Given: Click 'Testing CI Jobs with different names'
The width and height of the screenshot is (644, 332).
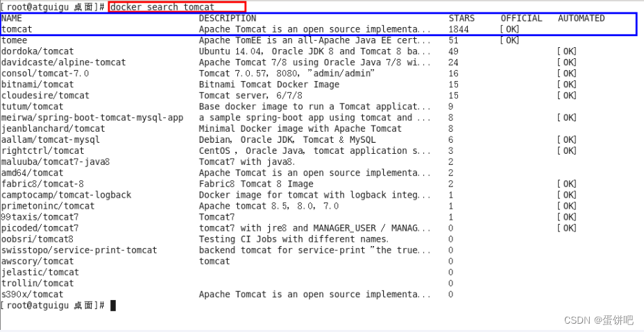Looking at the screenshot, I should tap(294, 240).
